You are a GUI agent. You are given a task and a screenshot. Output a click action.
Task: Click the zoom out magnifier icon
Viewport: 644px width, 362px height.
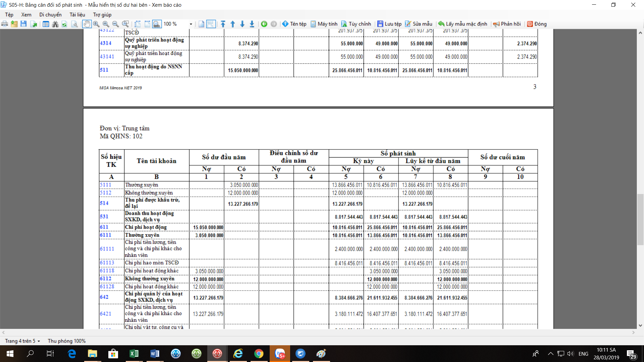point(115,24)
